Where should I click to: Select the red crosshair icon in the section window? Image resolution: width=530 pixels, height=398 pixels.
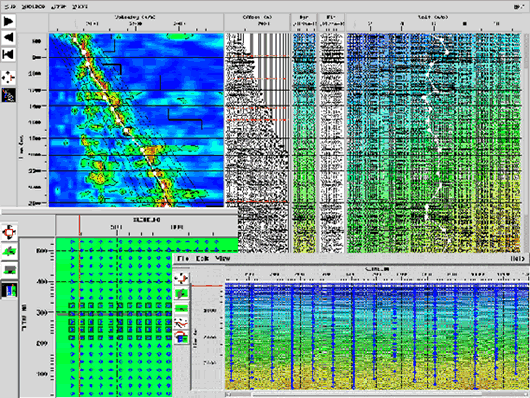coord(182,278)
